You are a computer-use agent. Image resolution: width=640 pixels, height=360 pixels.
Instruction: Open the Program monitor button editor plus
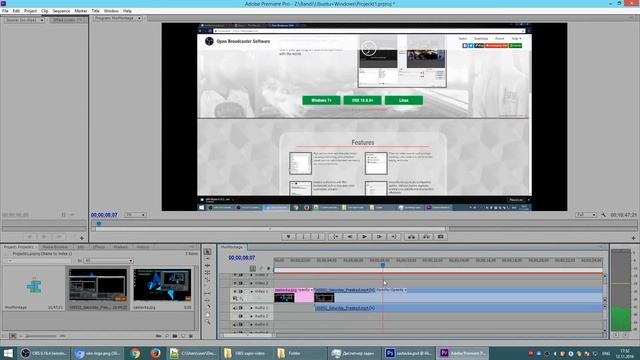[633, 238]
